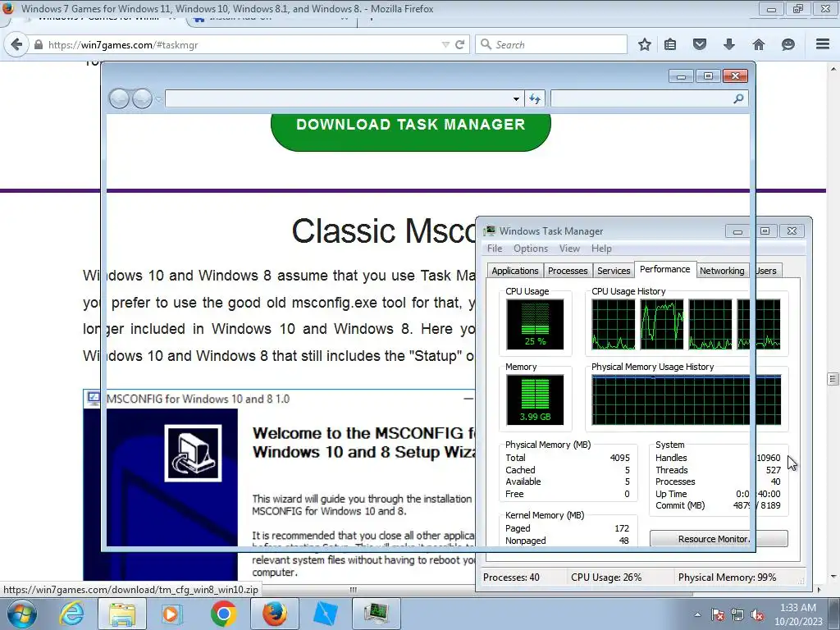Open Firefox downloads arrow
The height and width of the screenshot is (630, 840).
729,44
